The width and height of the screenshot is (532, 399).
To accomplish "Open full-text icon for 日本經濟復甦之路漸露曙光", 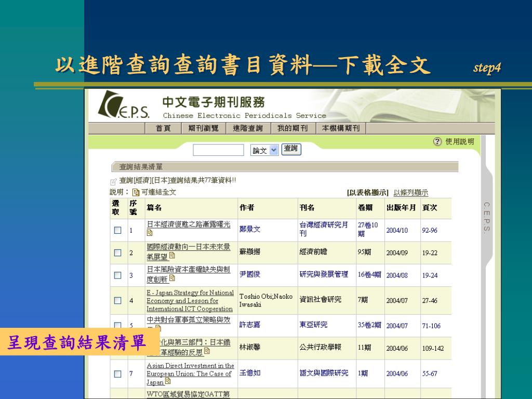I will tap(150, 233).
